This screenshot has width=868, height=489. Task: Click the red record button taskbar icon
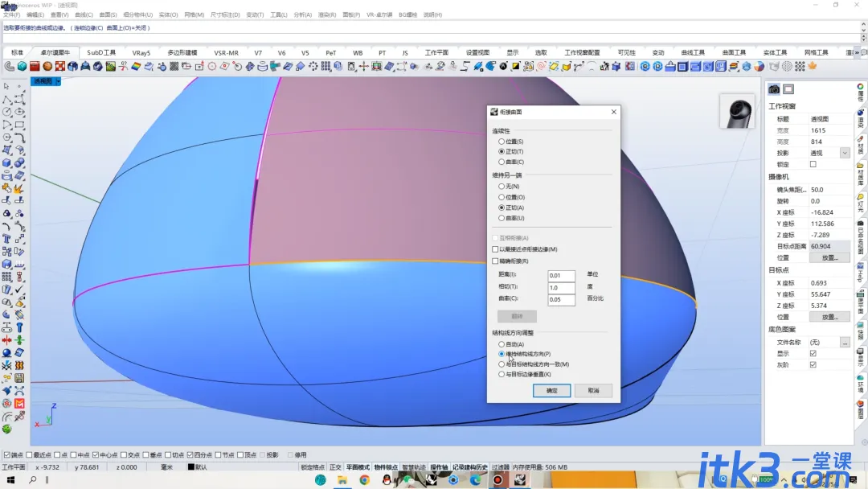497,479
